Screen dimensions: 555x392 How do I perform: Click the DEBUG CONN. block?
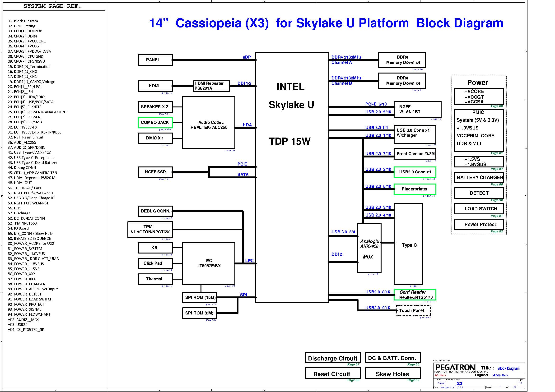[155, 211]
